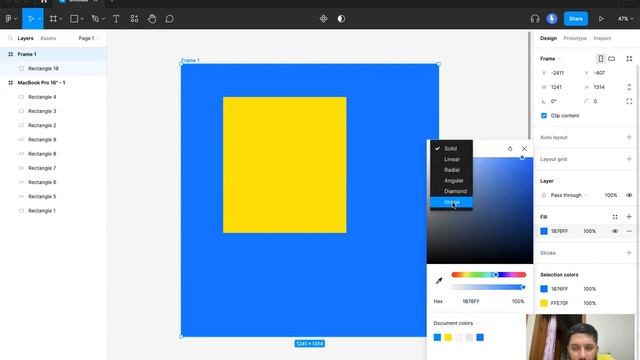640x360 pixels.
Task: Open the Document colors dropdown
Action: coord(456,323)
